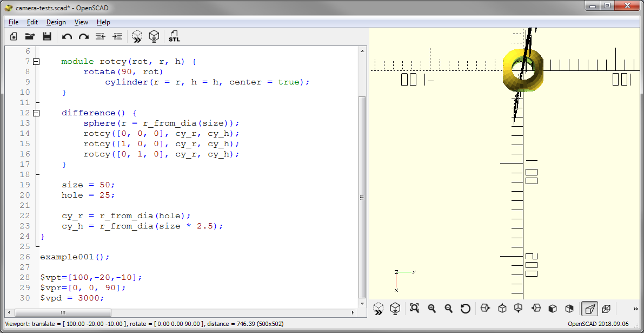Save the file using the floppy disk icon

point(47,36)
